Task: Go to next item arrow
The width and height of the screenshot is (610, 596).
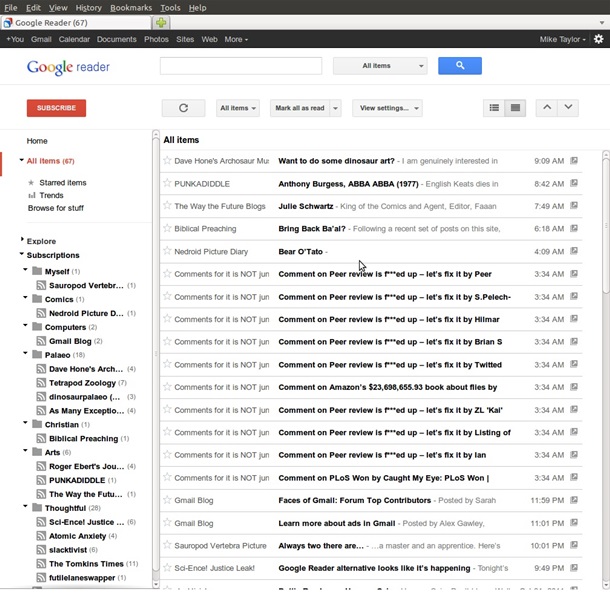Action: point(568,108)
